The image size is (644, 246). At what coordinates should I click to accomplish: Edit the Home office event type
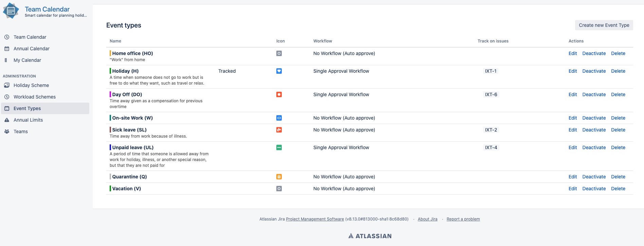[572, 53]
